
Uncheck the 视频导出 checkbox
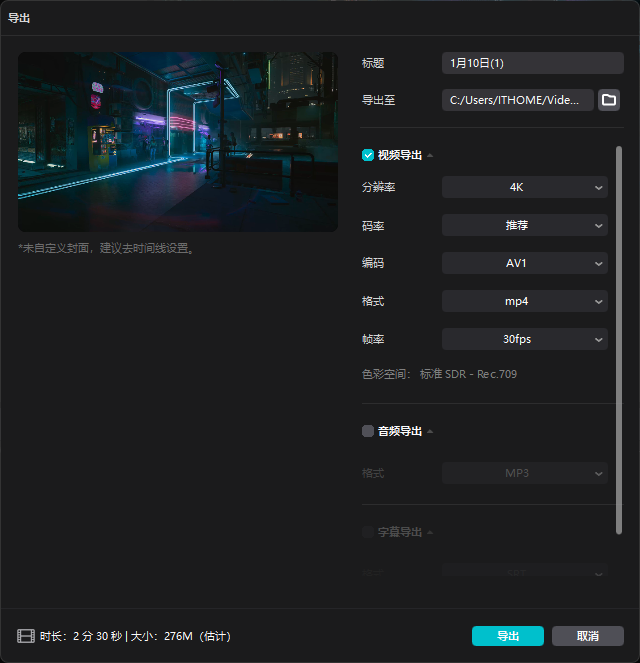coord(368,155)
